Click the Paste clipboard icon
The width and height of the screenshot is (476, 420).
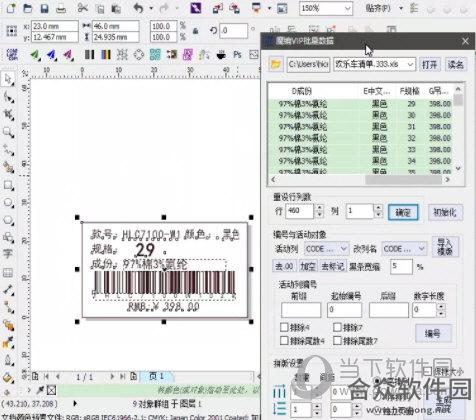116,8
